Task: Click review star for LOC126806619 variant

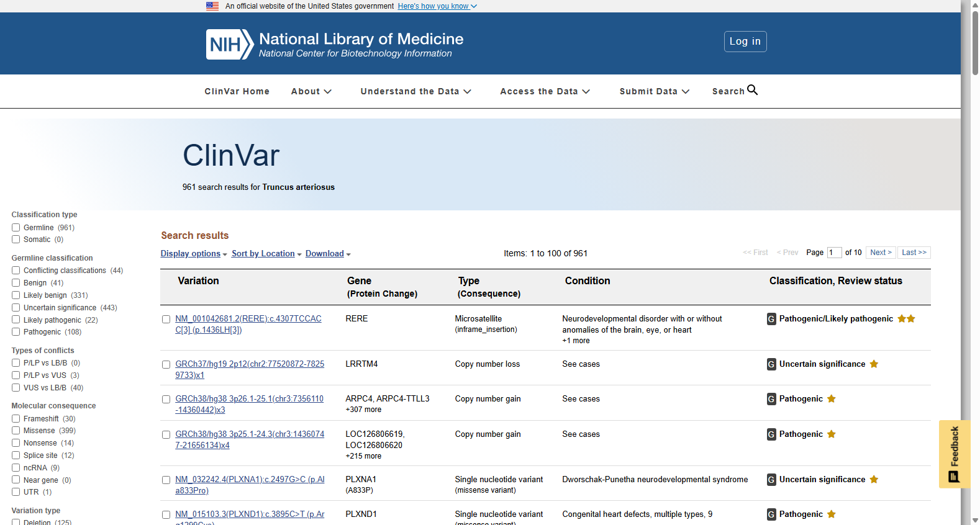Action: pos(832,434)
